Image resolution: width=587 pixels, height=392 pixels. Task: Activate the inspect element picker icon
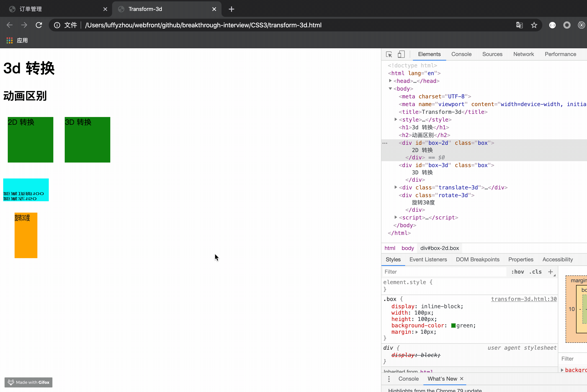(x=389, y=54)
